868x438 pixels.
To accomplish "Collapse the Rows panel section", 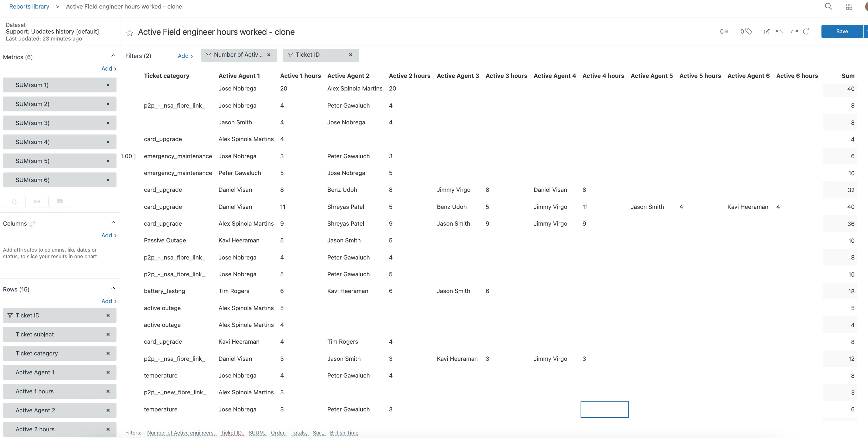I will pyautogui.click(x=113, y=288).
